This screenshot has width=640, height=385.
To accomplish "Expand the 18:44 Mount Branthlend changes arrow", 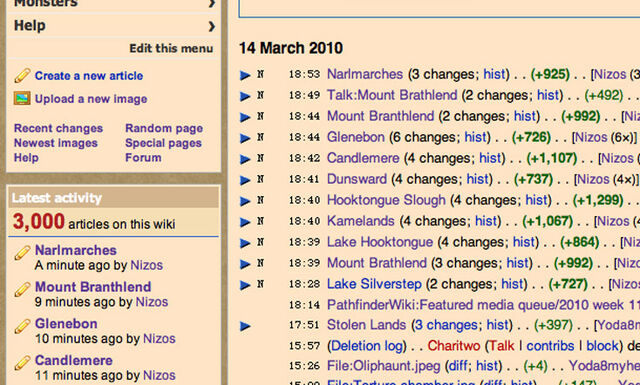I will (x=245, y=117).
